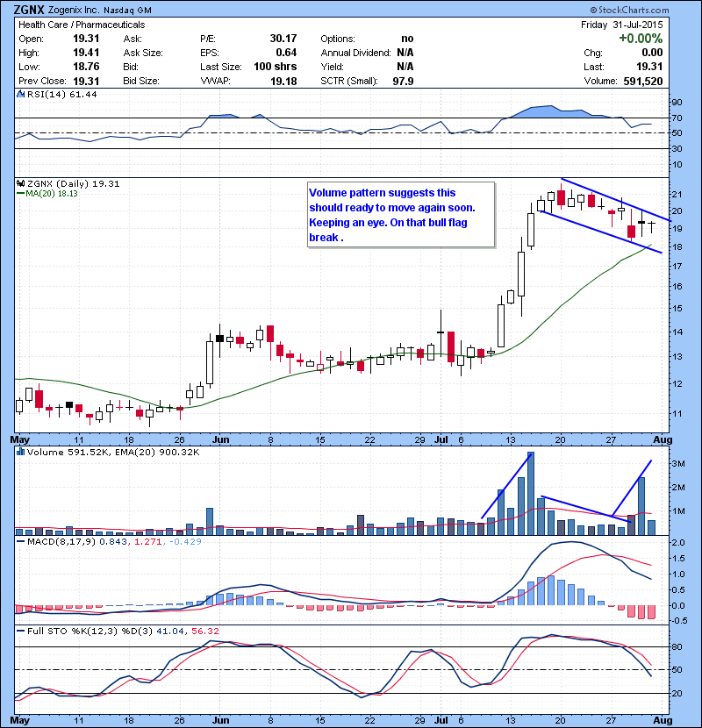Click the tallest volume bar near 3M
This screenshot has height=728, width=702.
(531, 493)
